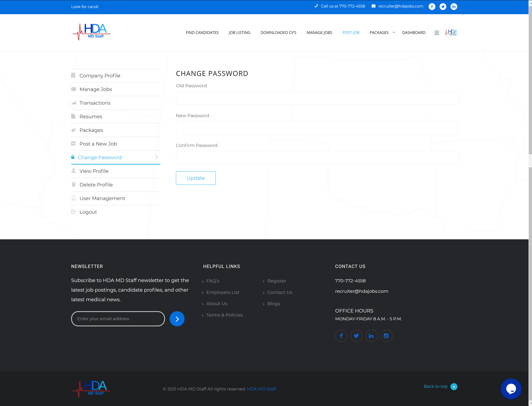Open footer Facebook circle icon

341,336
